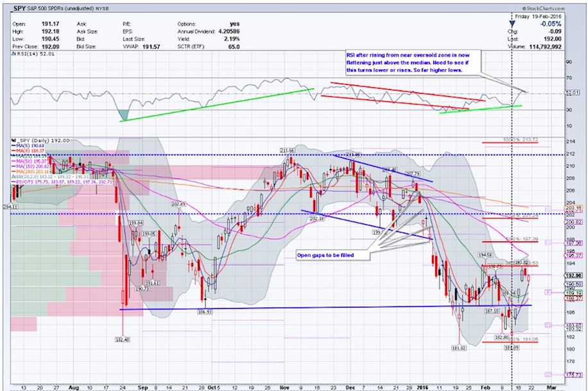Select the Low value 190.45

point(50,39)
